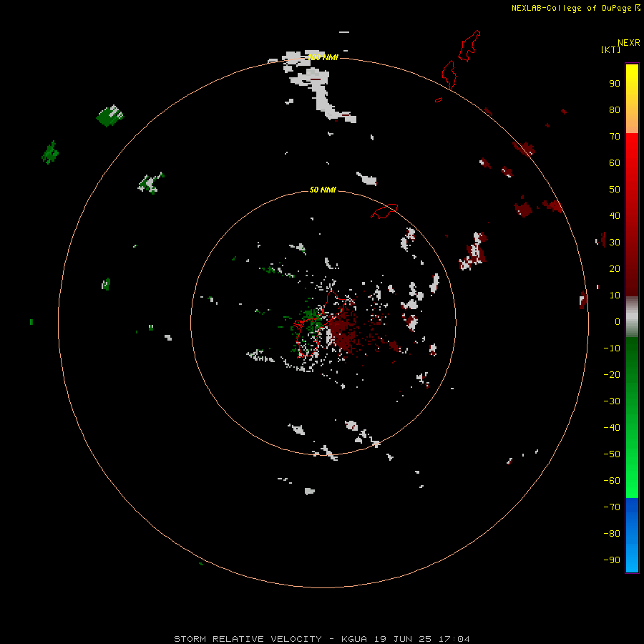Image resolution: width=644 pixels, height=644 pixels.
Task: Click the 0 knot label on scale
Action: click(618, 321)
